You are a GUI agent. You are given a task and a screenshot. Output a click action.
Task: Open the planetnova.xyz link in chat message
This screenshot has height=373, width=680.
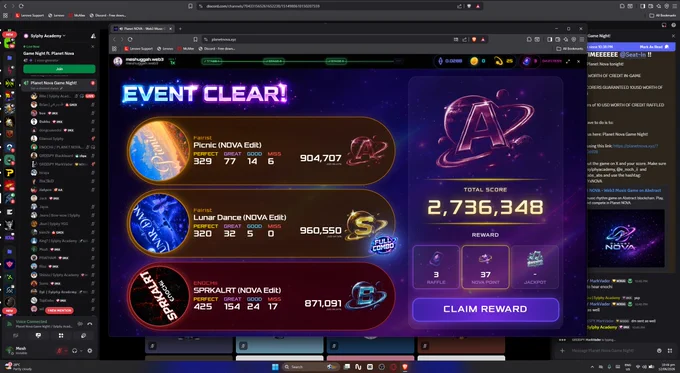tap(636, 146)
